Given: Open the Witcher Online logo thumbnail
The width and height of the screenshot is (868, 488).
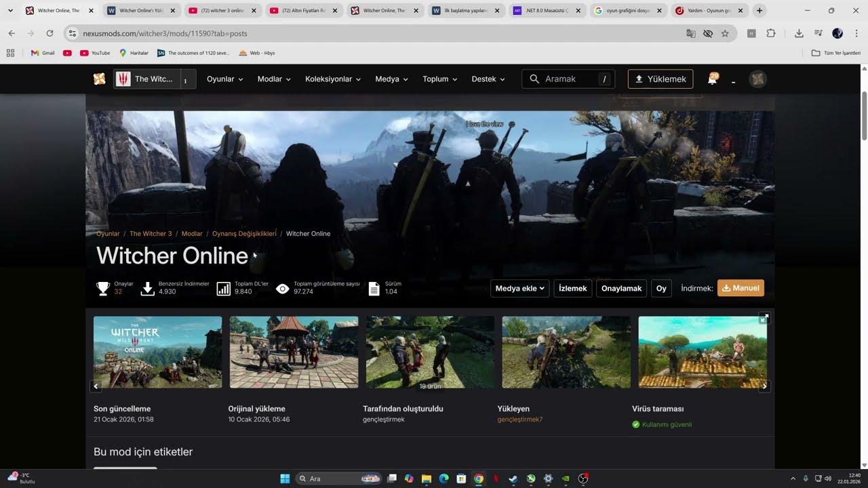Looking at the screenshot, I should click(157, 352).
